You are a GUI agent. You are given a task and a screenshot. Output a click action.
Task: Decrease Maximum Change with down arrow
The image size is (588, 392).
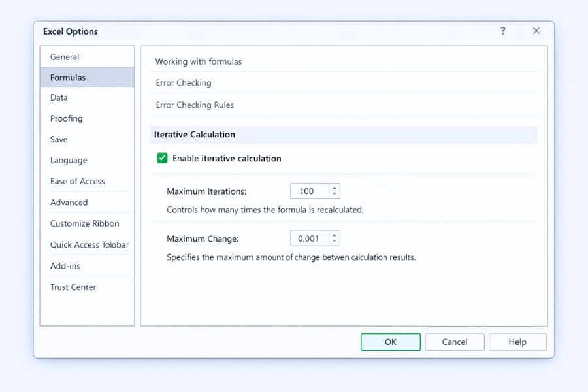coord(335,242)
